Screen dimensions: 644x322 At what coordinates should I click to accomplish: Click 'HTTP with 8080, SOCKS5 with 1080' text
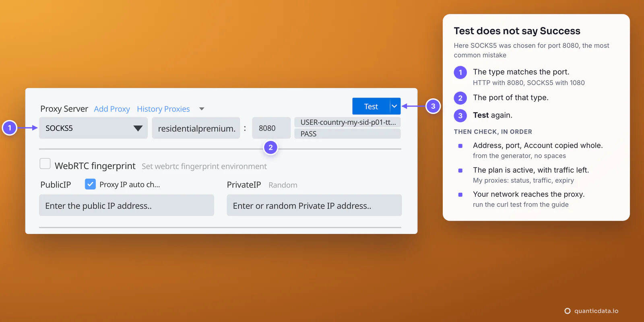pos(528,83)
